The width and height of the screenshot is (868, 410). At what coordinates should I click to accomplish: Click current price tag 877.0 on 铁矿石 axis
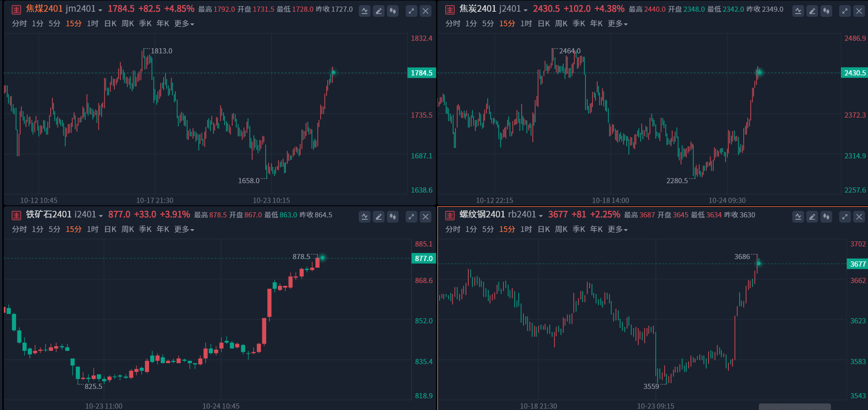tap(423, 258)
